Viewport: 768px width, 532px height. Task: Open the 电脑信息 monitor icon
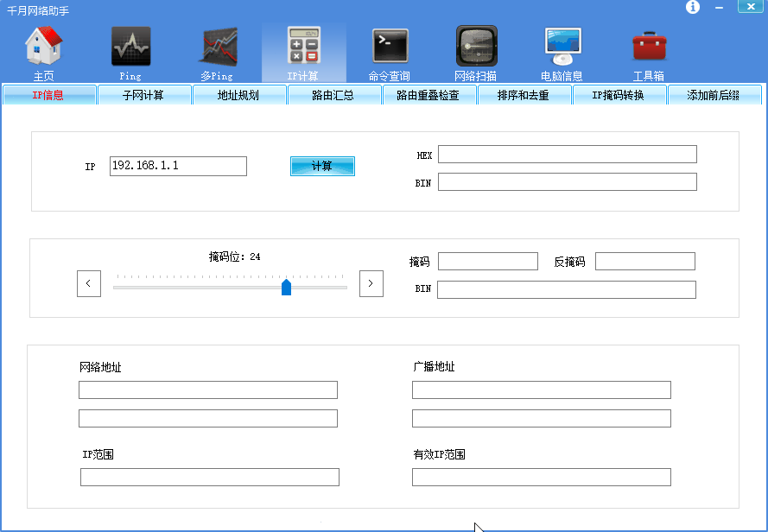point(562,48)
